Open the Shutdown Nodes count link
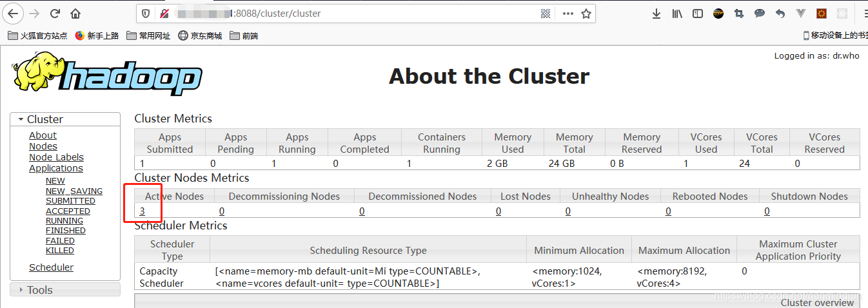The width and height of the screenshot is (868, 308). pyautogui.click(x=767, y=211)
